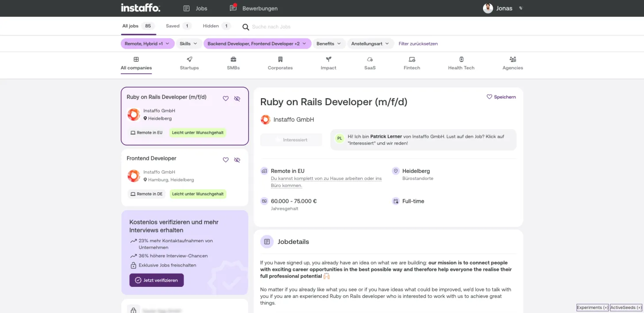
Task: Expand the ActiveSeeds (+) panel
Action: point(626,307)
